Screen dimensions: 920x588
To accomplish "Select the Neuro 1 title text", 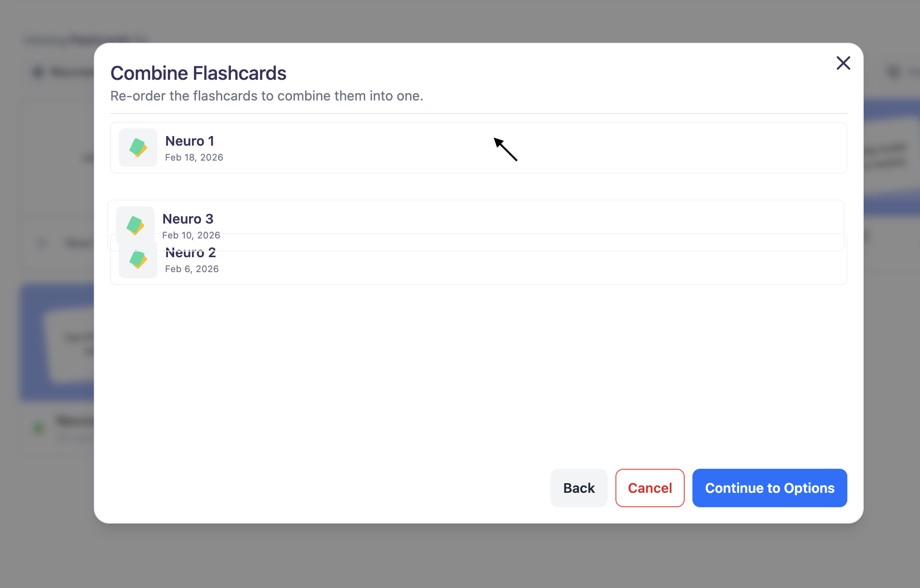I will [x=190, y=141].
